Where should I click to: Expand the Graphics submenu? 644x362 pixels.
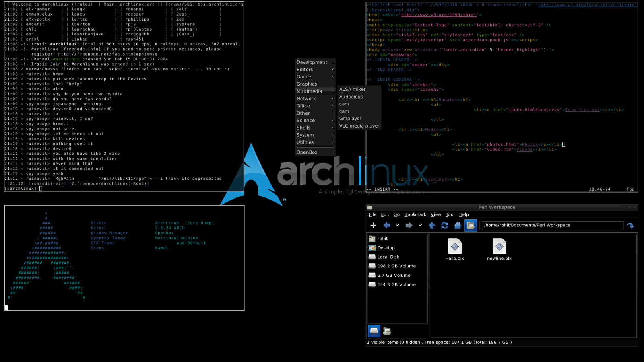pos(315,84)
